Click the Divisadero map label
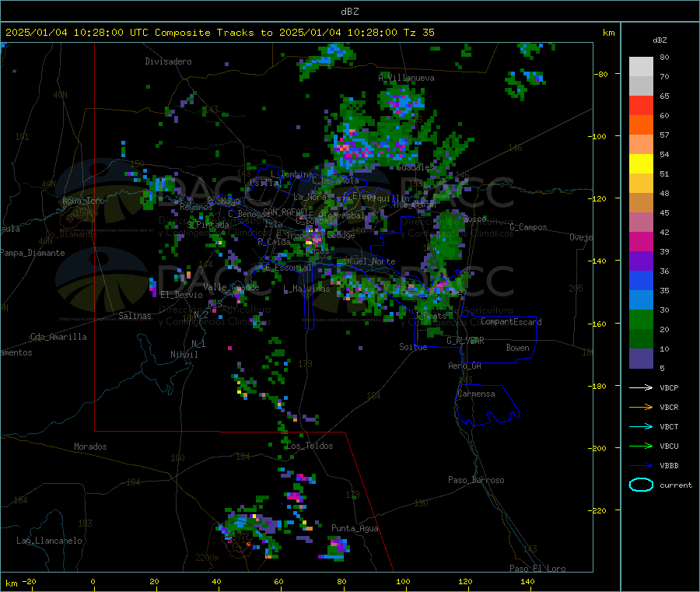Image resolution: width=700 pixels, height=592 pixels. click(x=168, y=61)
